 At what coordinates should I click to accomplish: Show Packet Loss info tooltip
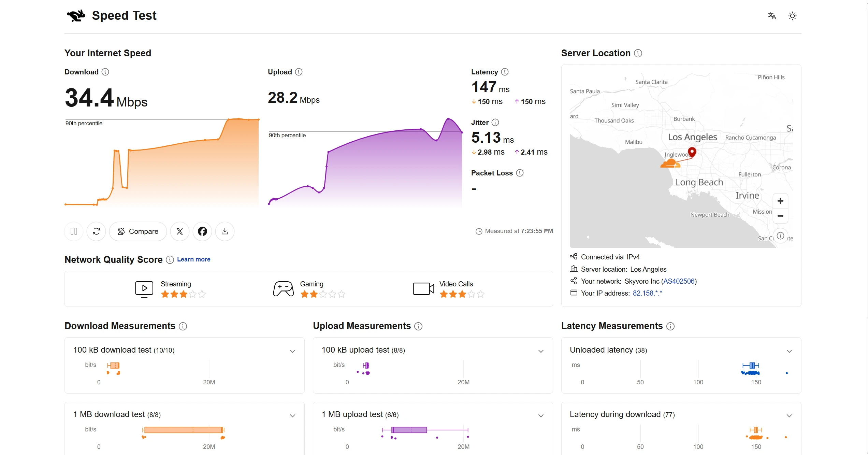coord(520,173)
